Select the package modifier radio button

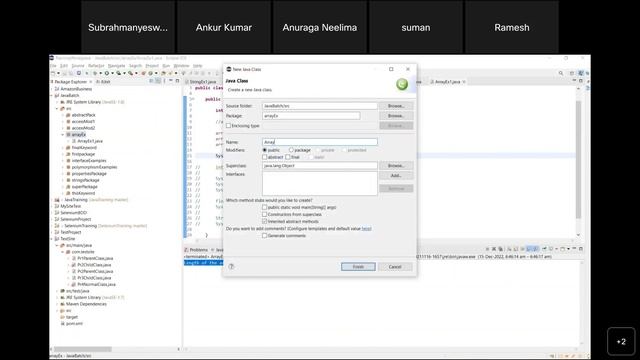(291, 150)
